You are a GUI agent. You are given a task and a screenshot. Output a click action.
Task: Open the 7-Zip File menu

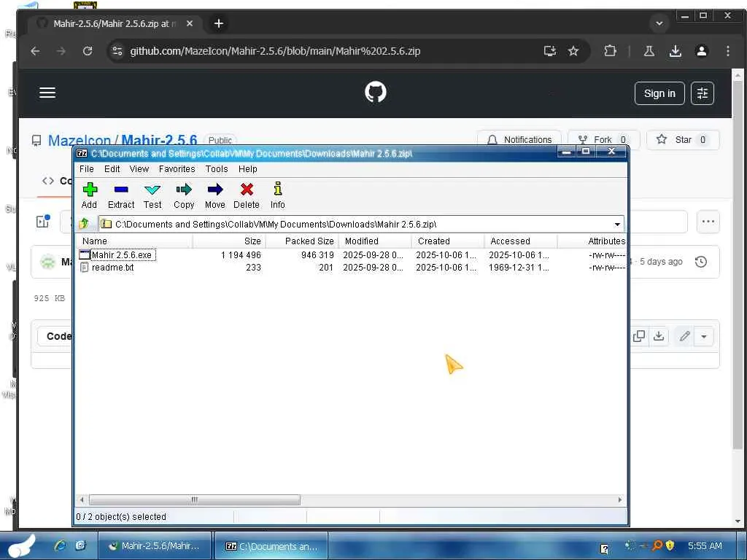pyautogui.click(x=87, y=169)
